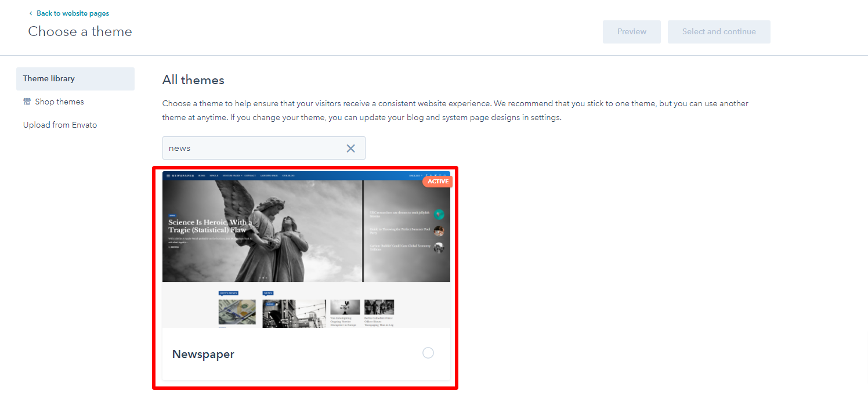This screenshot has height=394, width=868.
Task: Click carousel dots on preview hero image
Action: tap(263, 278)
